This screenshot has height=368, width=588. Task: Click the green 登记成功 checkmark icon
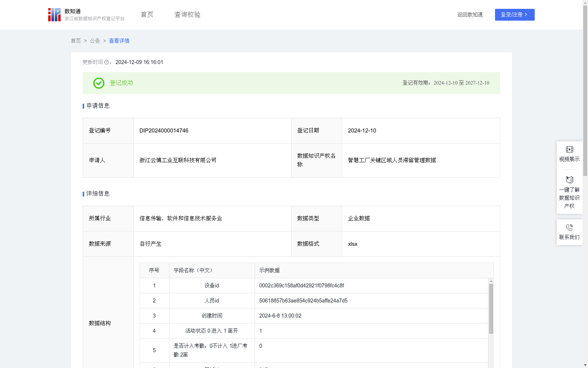click(99, 83)
